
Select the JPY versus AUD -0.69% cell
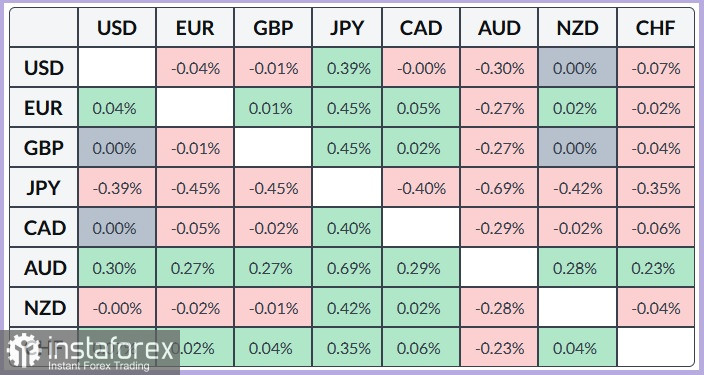coord(499,188)
